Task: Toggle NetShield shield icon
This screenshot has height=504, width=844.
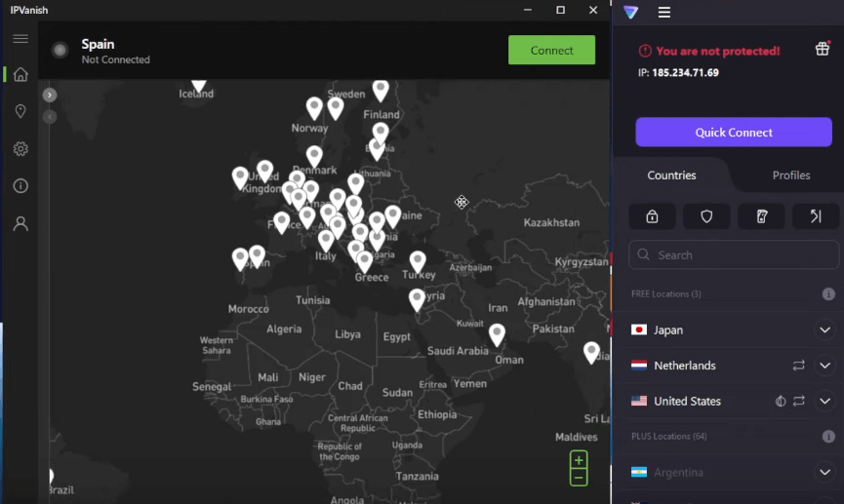Action: pos(706,216)
